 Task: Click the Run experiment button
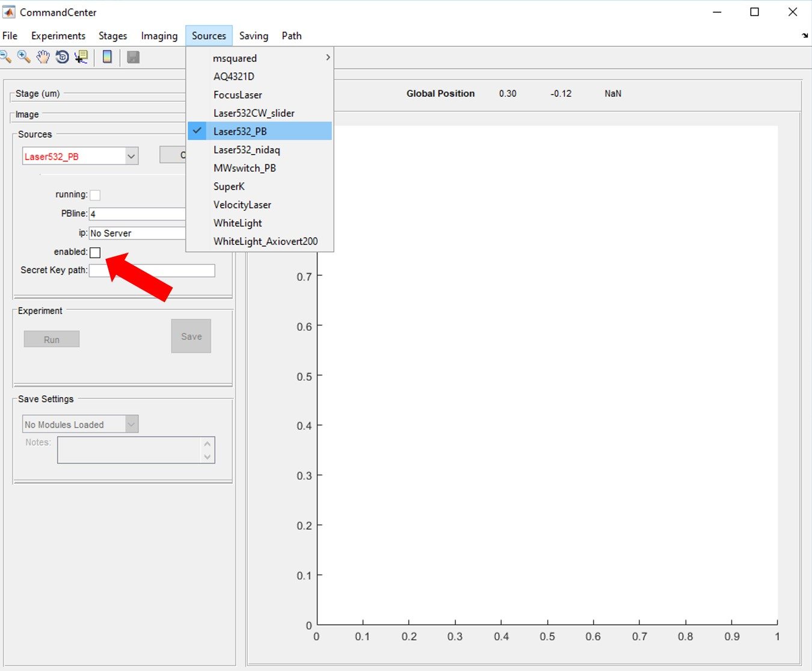[x=51, y=339]
